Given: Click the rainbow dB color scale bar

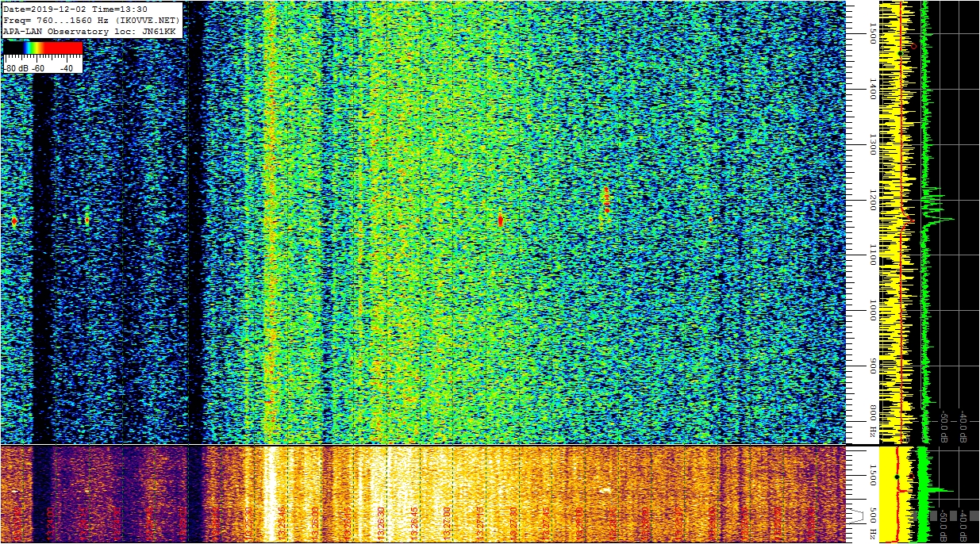Looking at the screenshot, I should (x=43, y=48).
